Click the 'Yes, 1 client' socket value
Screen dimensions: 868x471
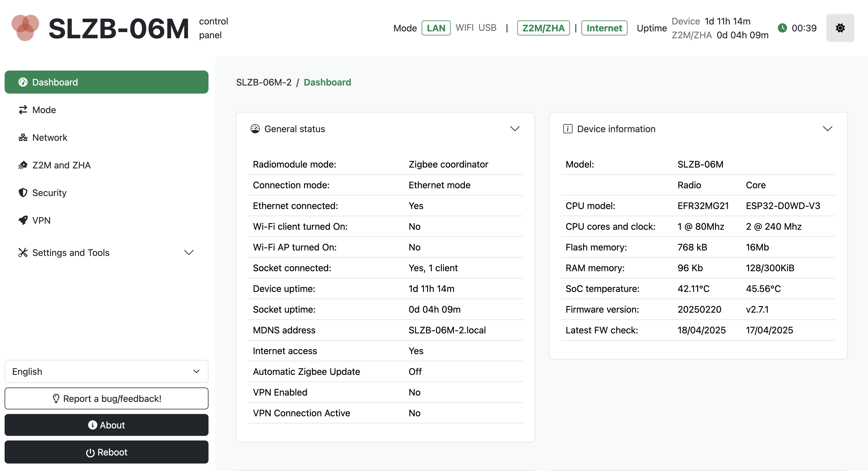coord(433,268)
